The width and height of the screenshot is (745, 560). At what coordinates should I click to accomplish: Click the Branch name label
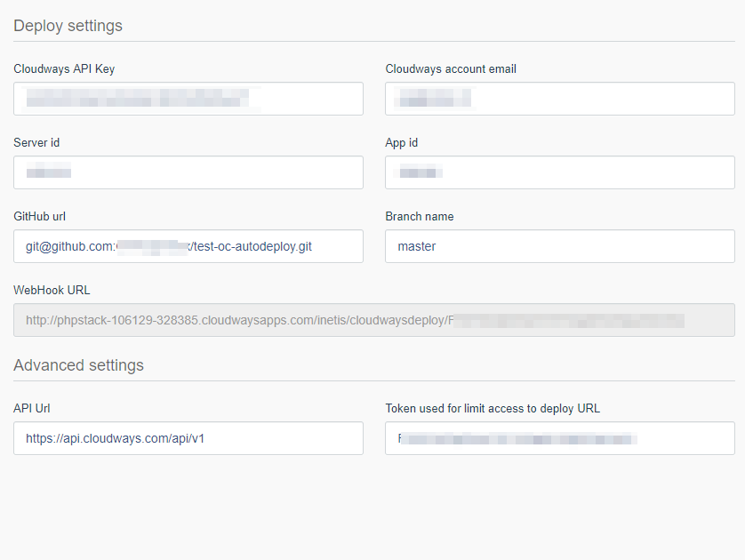coord(420,217)
